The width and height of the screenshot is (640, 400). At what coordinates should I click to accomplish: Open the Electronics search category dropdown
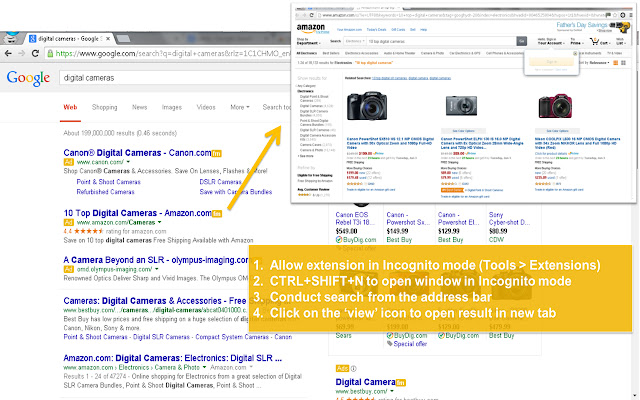pyautogui.click(x=355, y=41)
